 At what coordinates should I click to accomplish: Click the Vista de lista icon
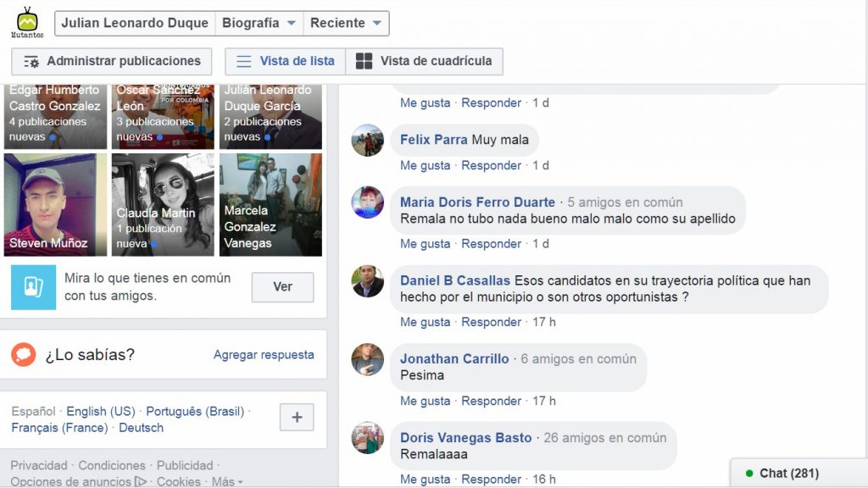(x=243, y=61)
